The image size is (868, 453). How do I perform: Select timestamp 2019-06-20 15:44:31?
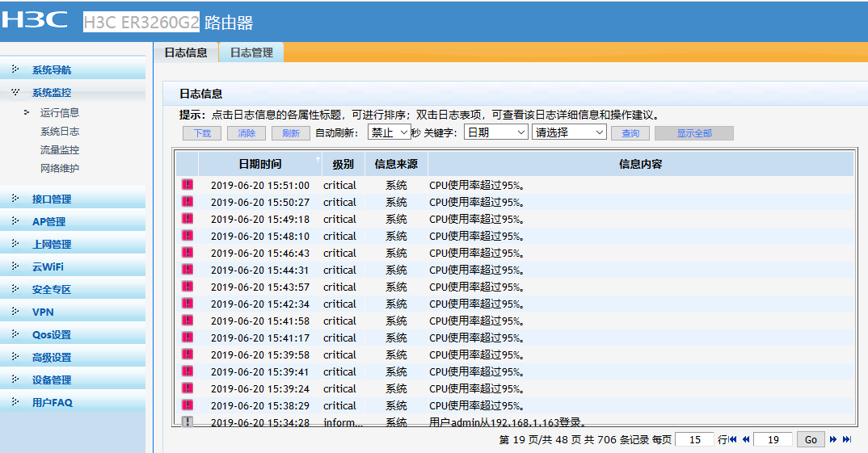260,270
